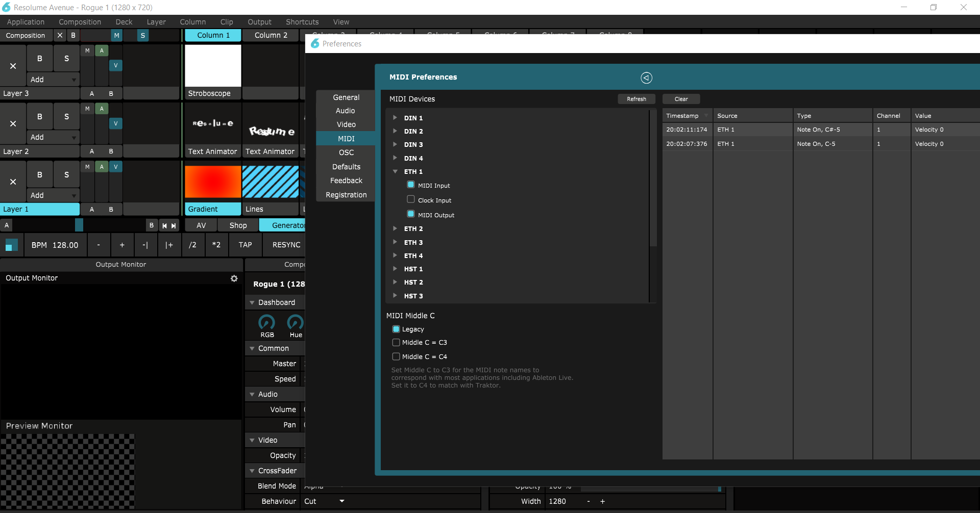Click the composition X clear button
The image size is (980, 513).
tap(60, 35)
